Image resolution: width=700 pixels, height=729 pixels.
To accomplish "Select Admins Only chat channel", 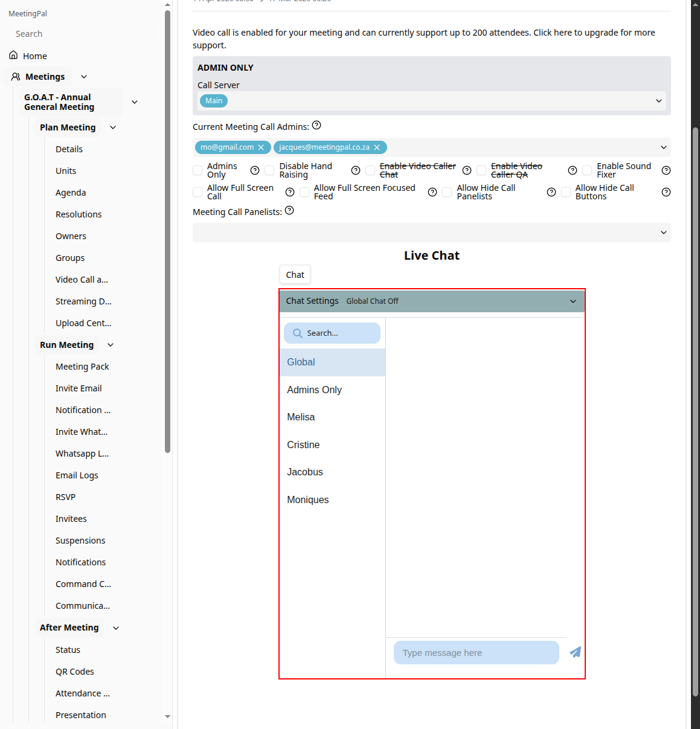I will tap(333, 390).
